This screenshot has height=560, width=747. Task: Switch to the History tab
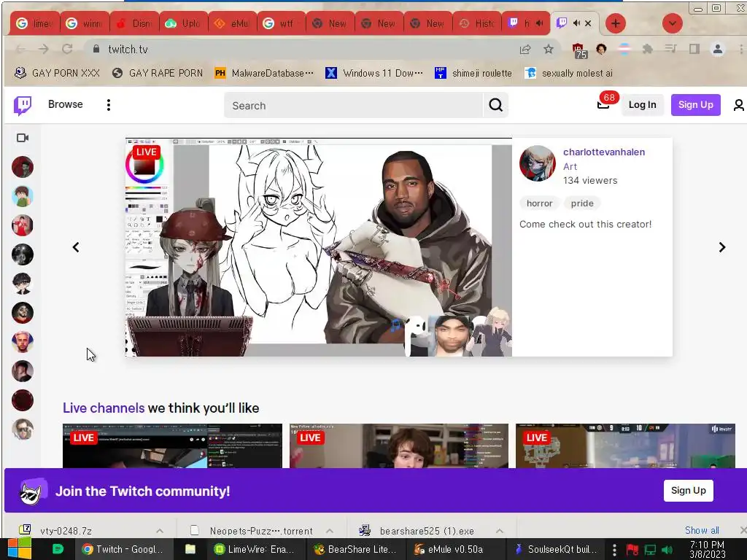(x=477, y=23)
